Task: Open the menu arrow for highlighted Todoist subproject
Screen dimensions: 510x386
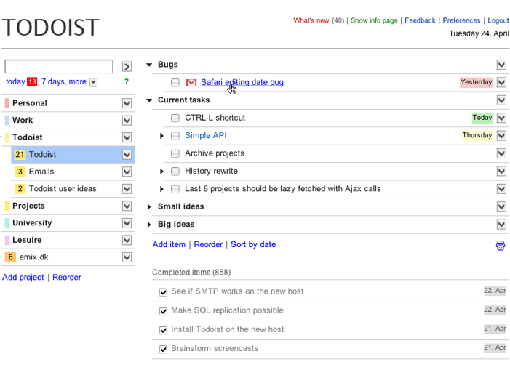Action: point(127,154)
